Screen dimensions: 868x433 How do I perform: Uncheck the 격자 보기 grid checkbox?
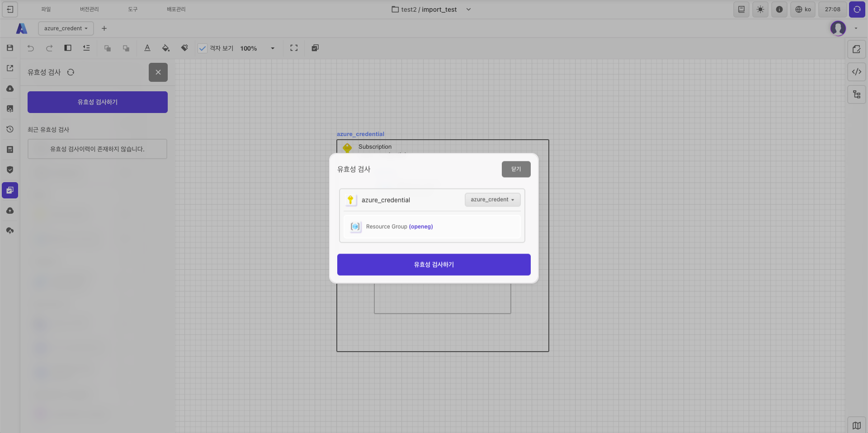pos(203,48)
